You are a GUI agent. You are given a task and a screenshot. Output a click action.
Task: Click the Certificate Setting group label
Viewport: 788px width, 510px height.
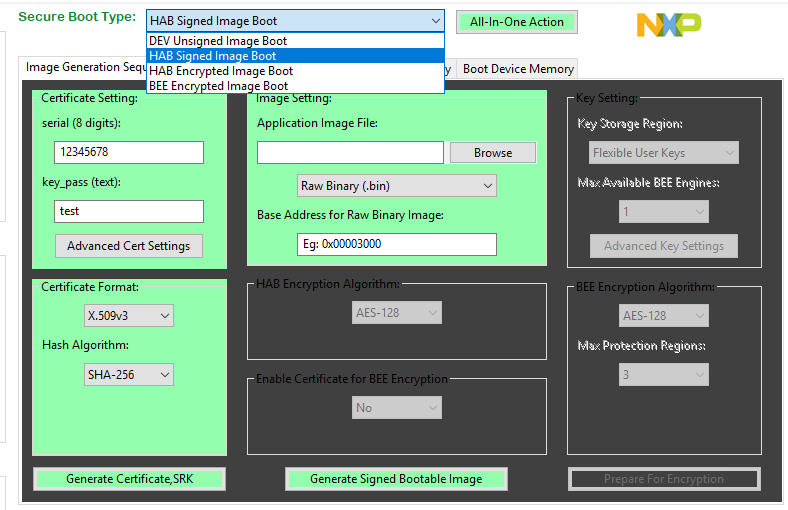(89, 98)
